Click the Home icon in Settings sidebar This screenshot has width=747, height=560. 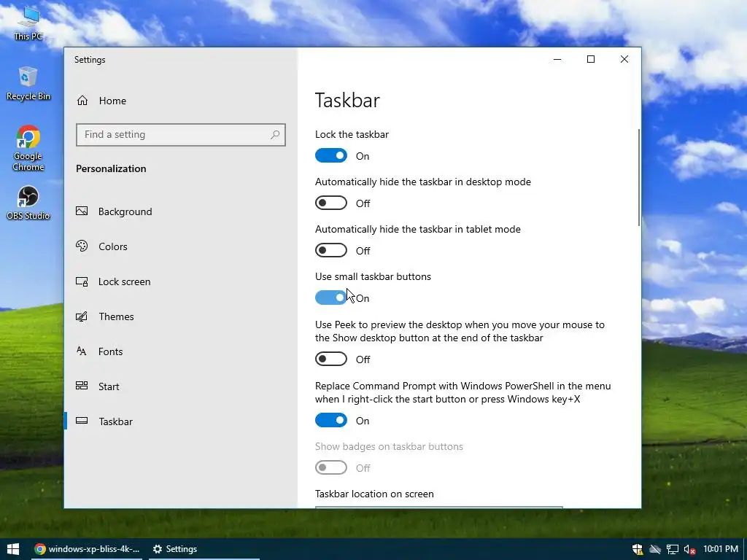click(82, 101)
